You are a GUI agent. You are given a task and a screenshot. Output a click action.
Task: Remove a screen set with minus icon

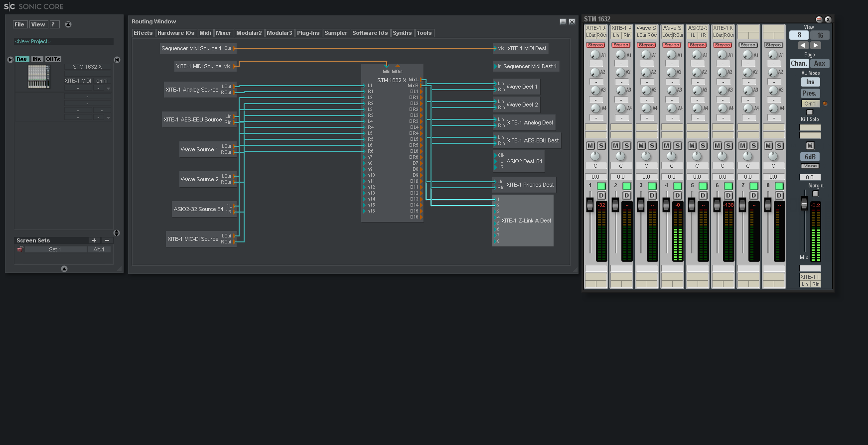[x=107, y=240]
